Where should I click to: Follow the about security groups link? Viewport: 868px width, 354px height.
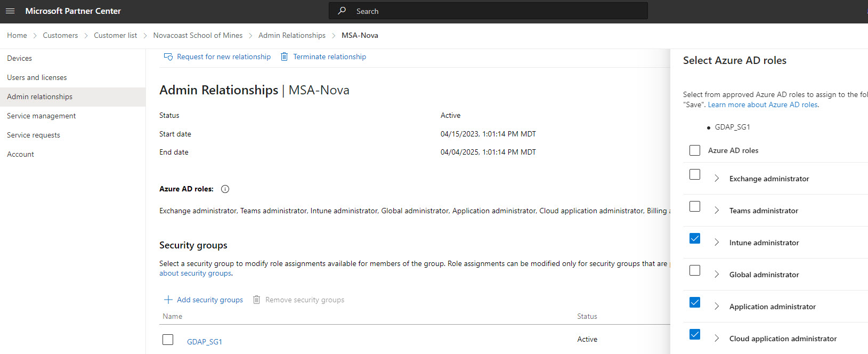tap(196, 273)
